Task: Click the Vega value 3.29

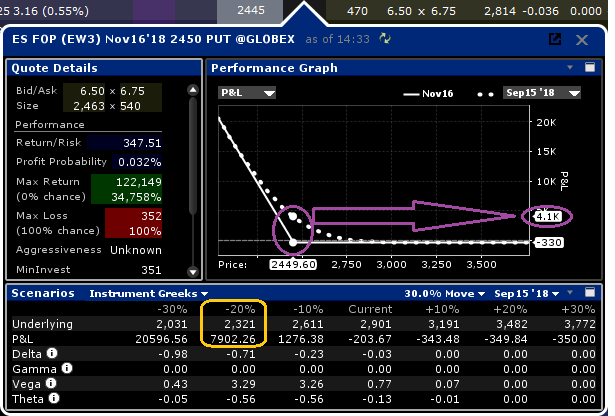Action: click(x=243, y=384)
